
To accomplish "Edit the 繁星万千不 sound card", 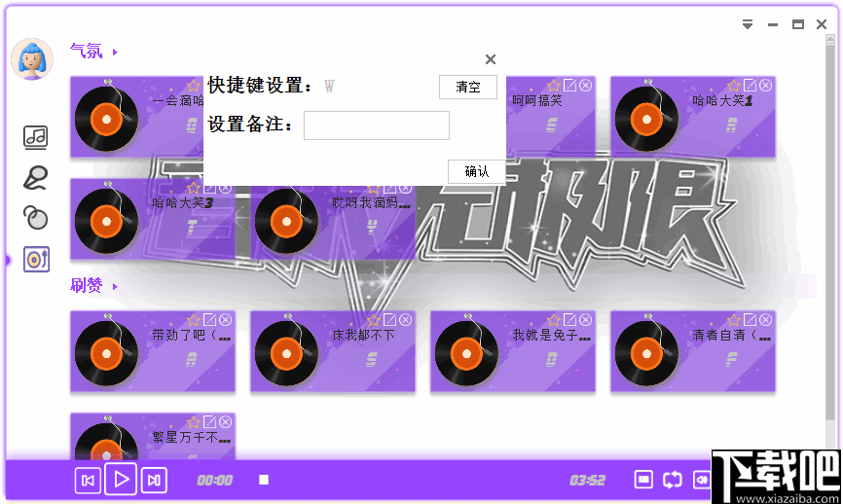I will pyautogui.click(x=209, y=422).
